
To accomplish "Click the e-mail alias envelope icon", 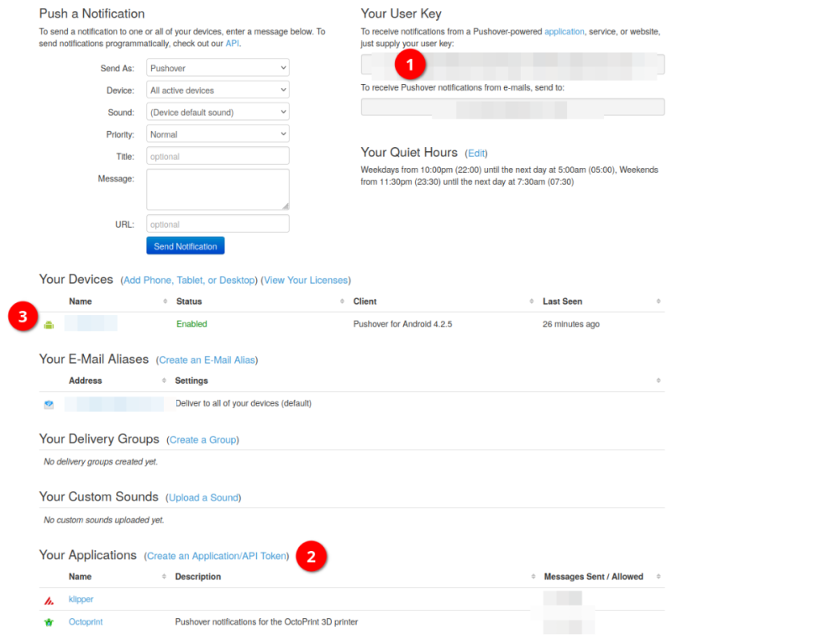I will tap(49, 404).
